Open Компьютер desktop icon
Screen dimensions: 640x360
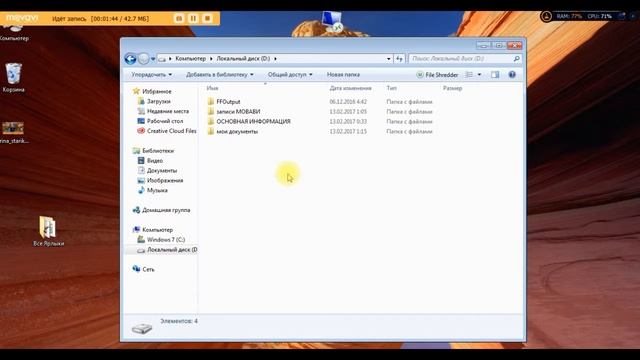pos(14,33)
